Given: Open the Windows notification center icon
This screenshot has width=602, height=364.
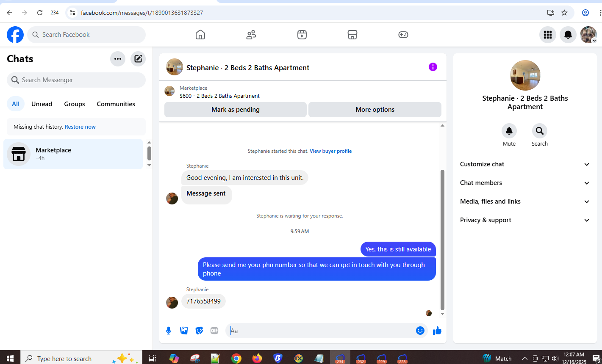Looking at the screenshot, I should [596, 358].
